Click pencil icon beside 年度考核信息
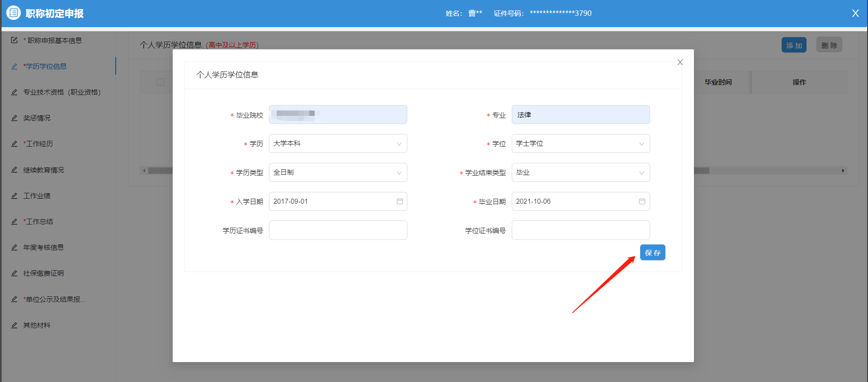The image size is (868, 382). click(x=14, y=247)
